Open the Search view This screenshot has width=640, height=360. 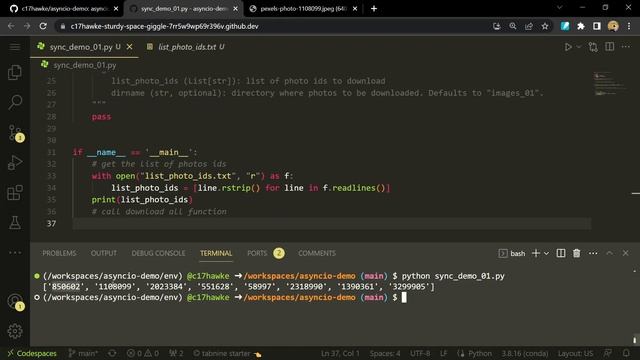coord(15,102)
